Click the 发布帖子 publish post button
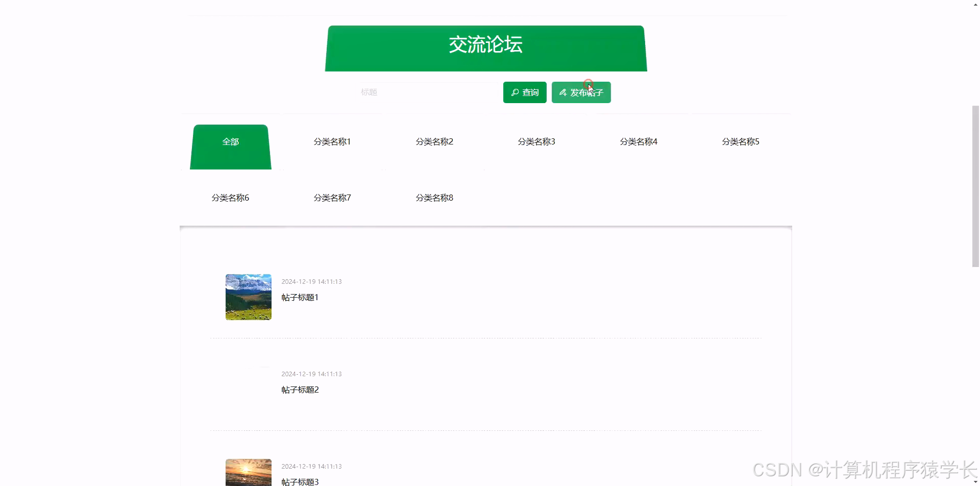980x486 pixels. (581, 92)
